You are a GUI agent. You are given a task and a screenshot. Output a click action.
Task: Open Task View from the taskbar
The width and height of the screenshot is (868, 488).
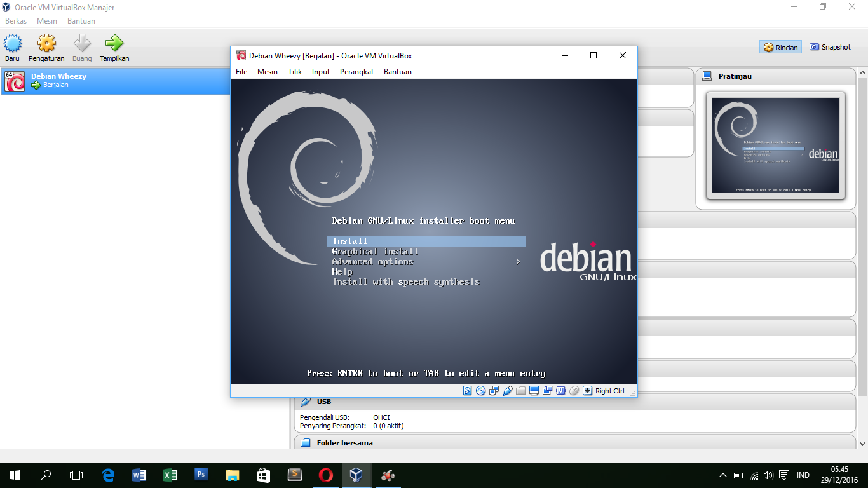pyautogui.click(x=76, y=475)
